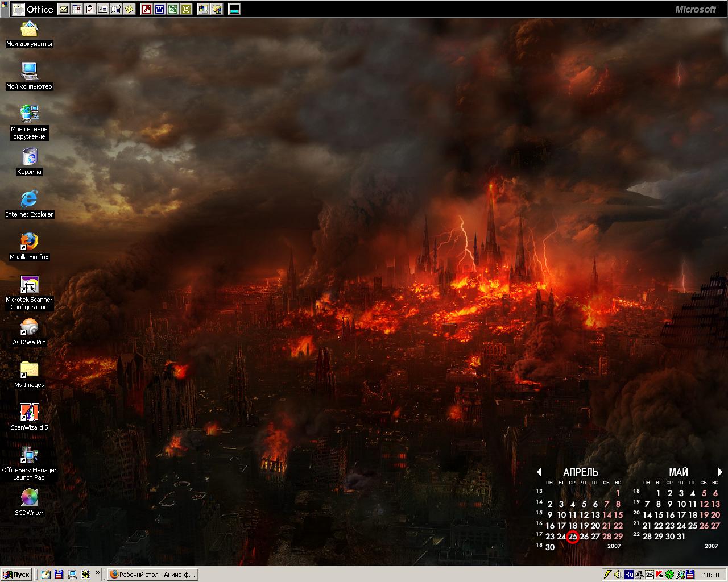Select SCDWriter desktop icon

(x=29, y=502)
